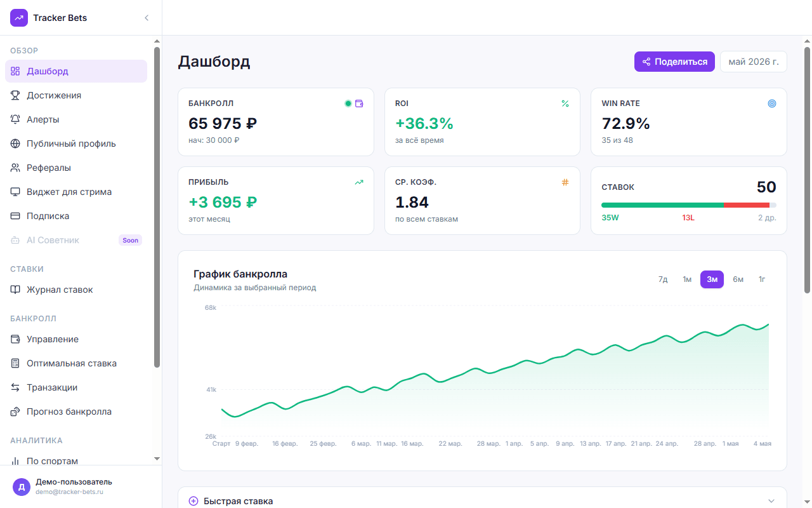The height and width of the screenshot is (508, 812).
Task: Go to Алерты section
Action: [x=76, y=119]
